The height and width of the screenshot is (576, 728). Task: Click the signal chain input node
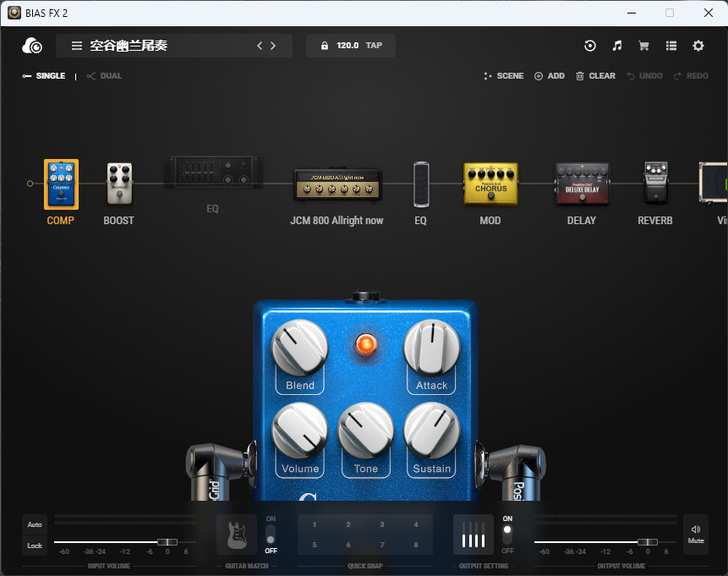30,184
